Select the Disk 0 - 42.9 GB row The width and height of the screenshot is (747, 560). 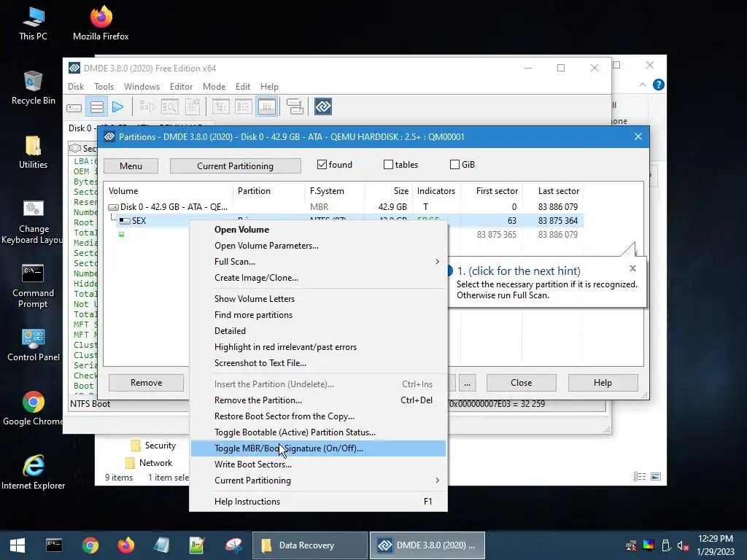pyautogui.click(x=343, y=206)
